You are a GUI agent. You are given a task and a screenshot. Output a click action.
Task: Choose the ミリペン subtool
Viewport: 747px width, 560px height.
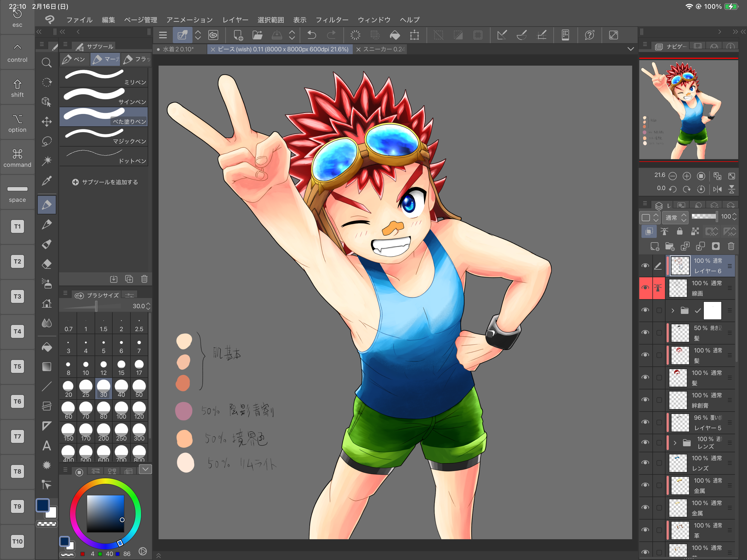[104, 77]
